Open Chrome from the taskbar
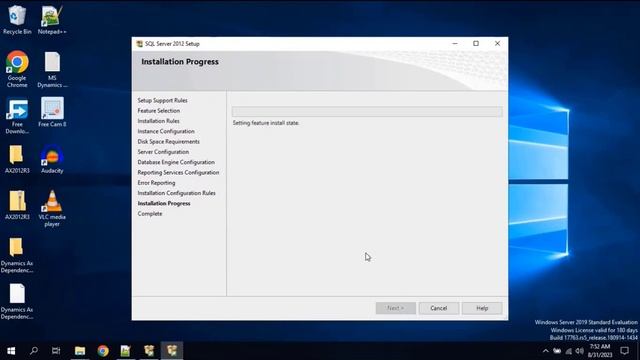Viewport: 640px width, 360px height. [x=103, y=351]
